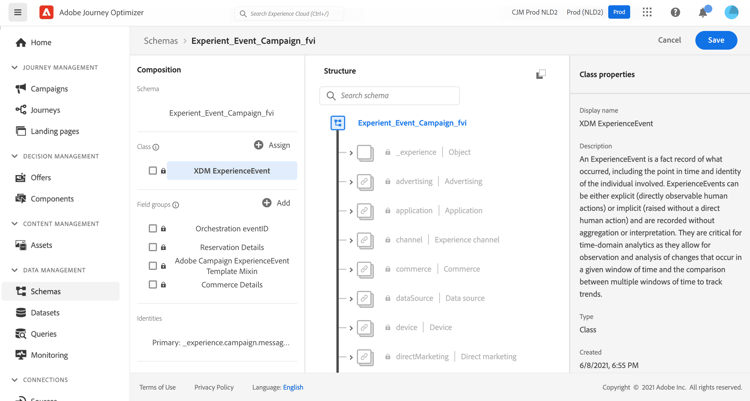Open the hamburger navigation menu
Image resolution: width=750 pixels, height=401 pixels.
(x=18, y=13)
